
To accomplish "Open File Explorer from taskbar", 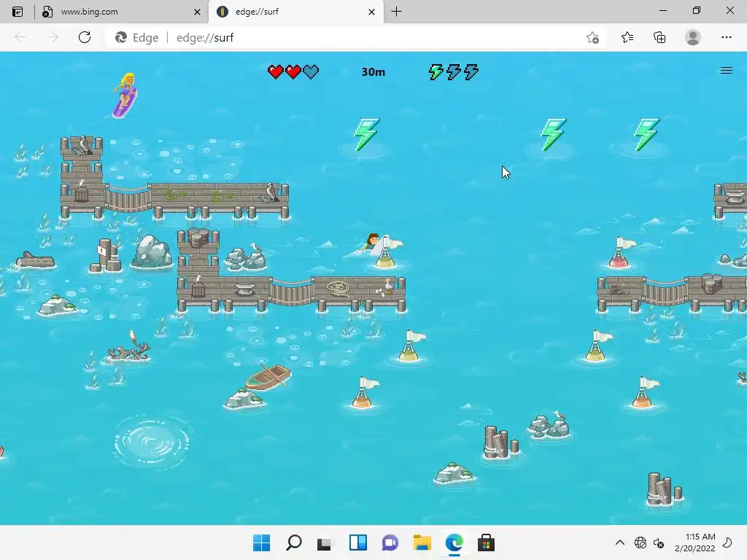I will coord(422,542).
